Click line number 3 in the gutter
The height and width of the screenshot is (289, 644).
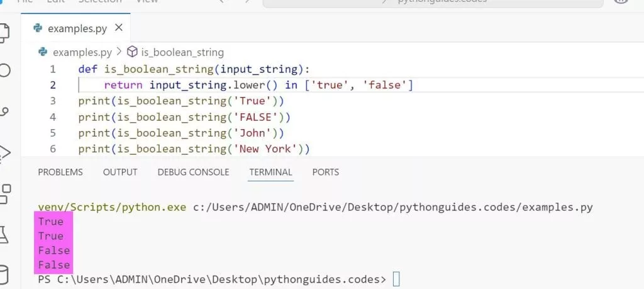click(53, 101)
